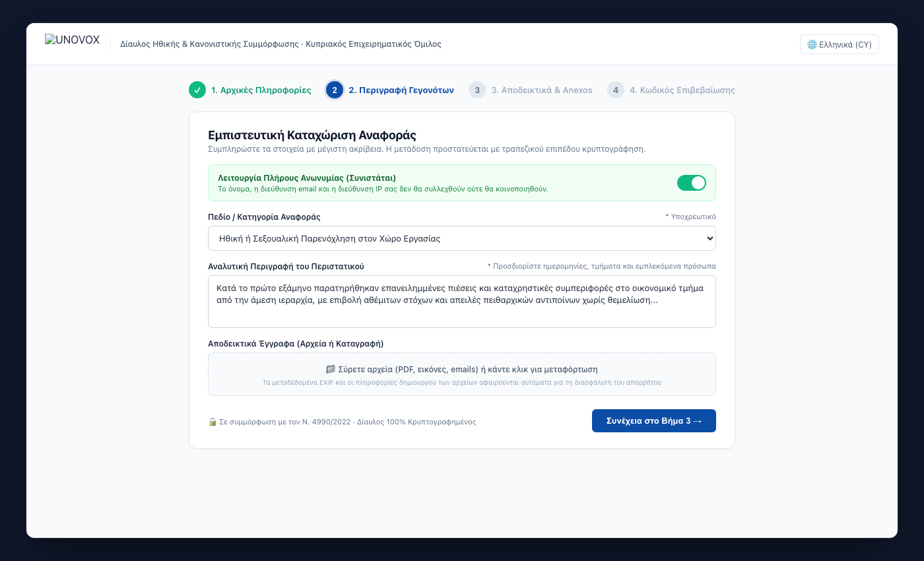Go to step 1. Αρχικές Πληροφορίες
The image size is (924, 561).
250,90
